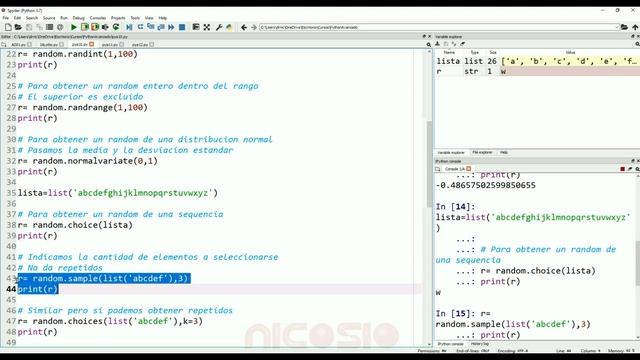Go forward with the right arrow icon
Image resolution: width=640 pixels, height=360 pixels.
[x=253, y=27]
